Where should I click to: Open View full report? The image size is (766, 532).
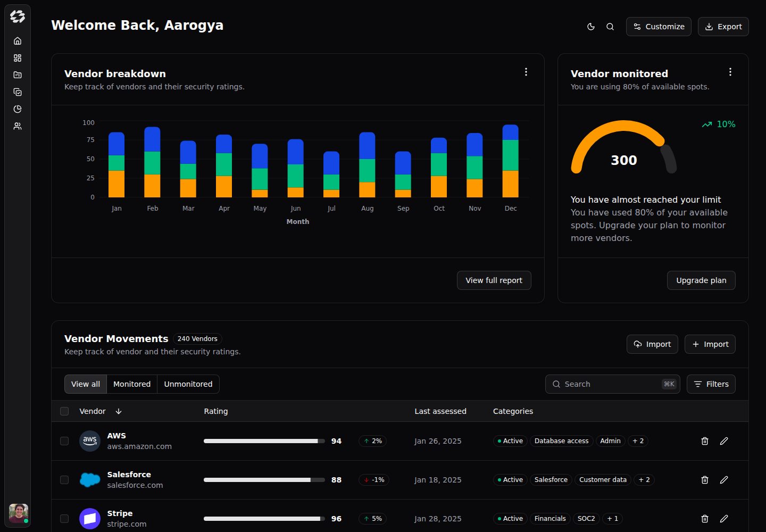(x=494, y=280)
